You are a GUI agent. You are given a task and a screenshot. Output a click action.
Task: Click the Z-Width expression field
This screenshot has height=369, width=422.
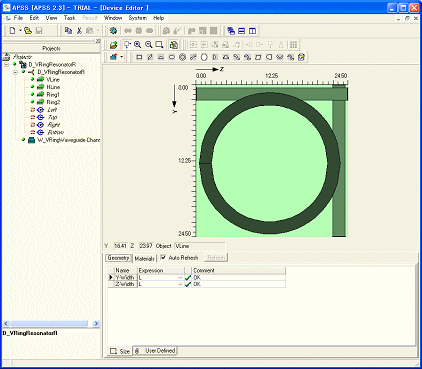click(x=161, y=284)
